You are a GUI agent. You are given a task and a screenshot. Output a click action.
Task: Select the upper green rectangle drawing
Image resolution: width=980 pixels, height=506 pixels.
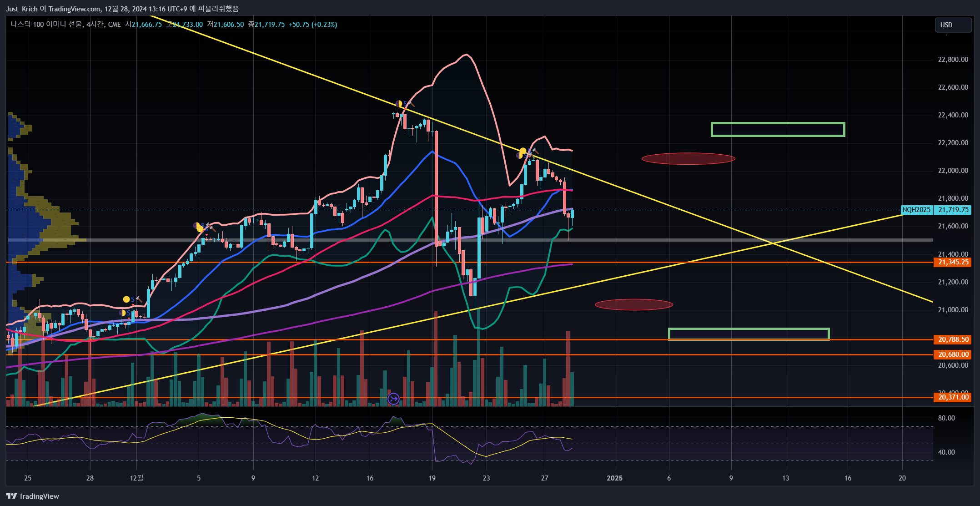point(778,129)
